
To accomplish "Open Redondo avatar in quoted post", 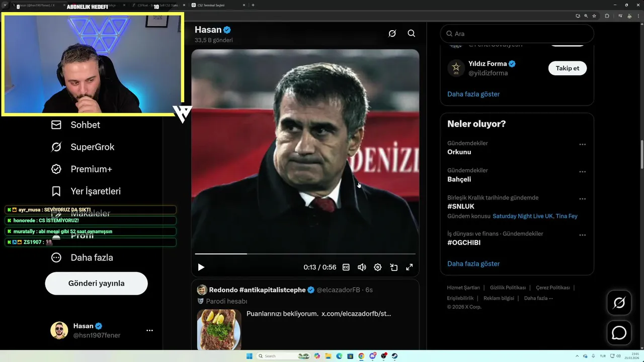I will (202, 290).
